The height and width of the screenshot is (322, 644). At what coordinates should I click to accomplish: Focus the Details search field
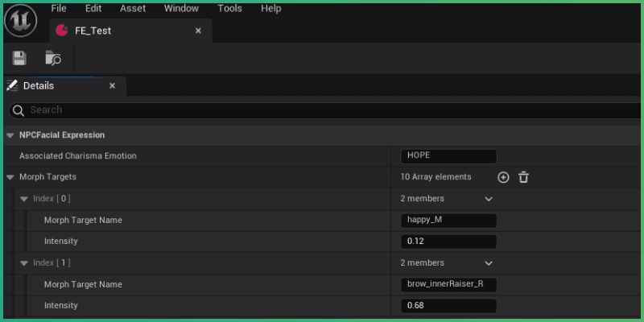click(x=324, y=110)
